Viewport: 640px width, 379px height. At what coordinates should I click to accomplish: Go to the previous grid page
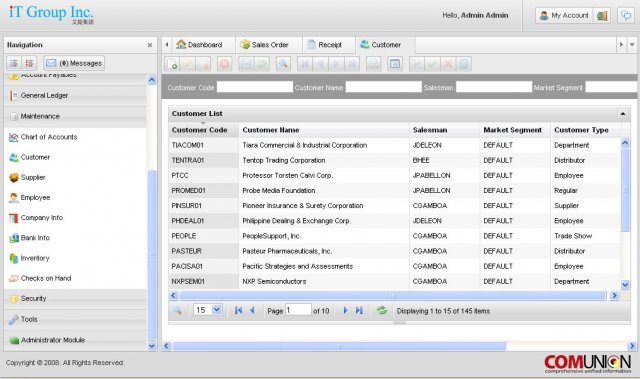pyautogui.click(x=252, y=310)
